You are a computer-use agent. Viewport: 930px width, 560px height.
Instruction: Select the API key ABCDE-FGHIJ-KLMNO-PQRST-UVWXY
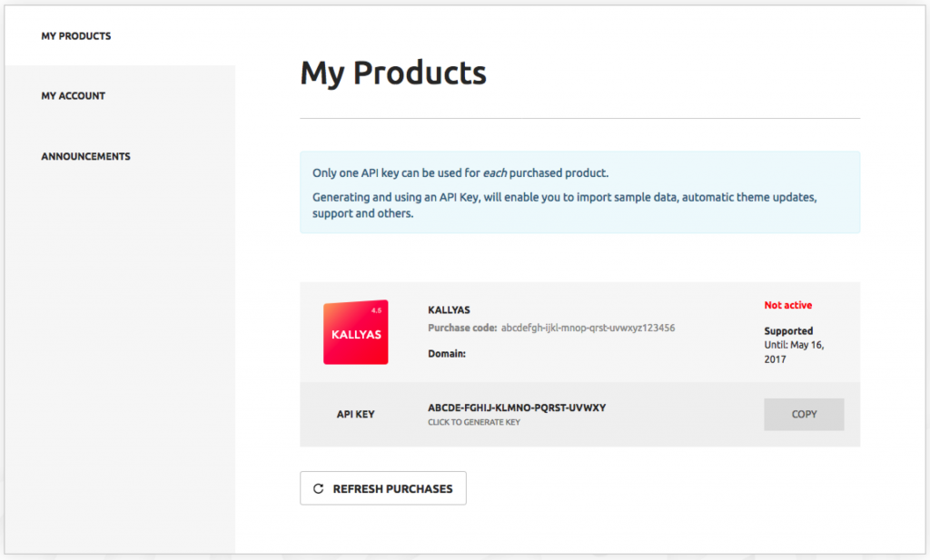pos(516,408)
